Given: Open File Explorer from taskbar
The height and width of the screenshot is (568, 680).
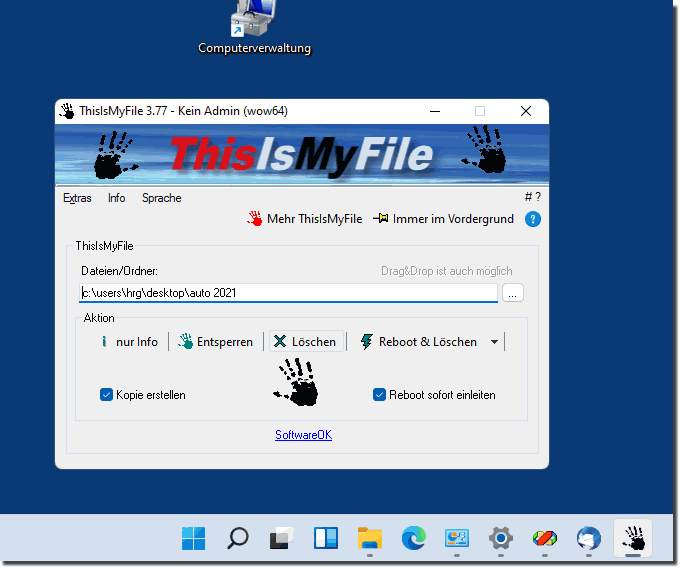Looking at the screenshot, I should click(369, 539).
